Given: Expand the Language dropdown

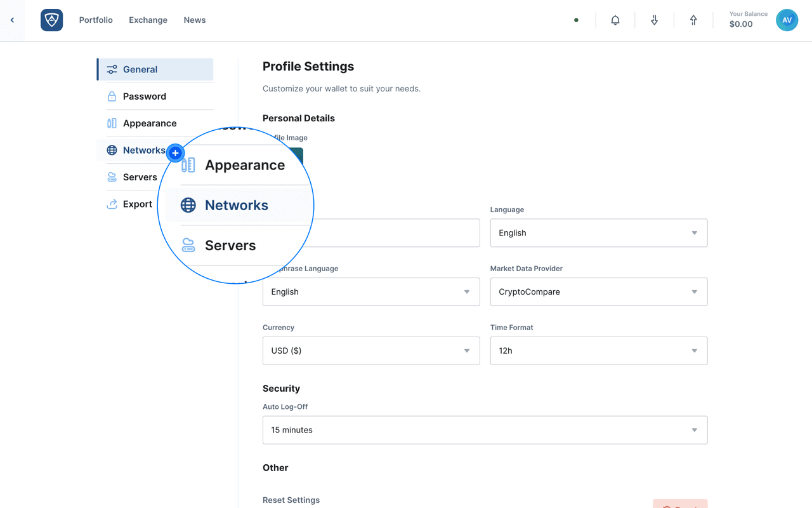Looking at the screenshot, I should [598, 233].
